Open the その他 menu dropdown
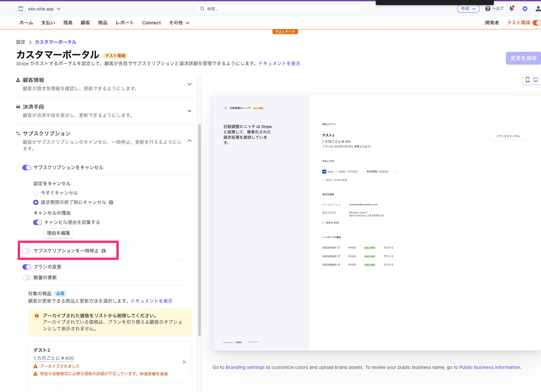The width and height of the screenshot is (541, 392). pyautogui.click(x=179, y=23)
